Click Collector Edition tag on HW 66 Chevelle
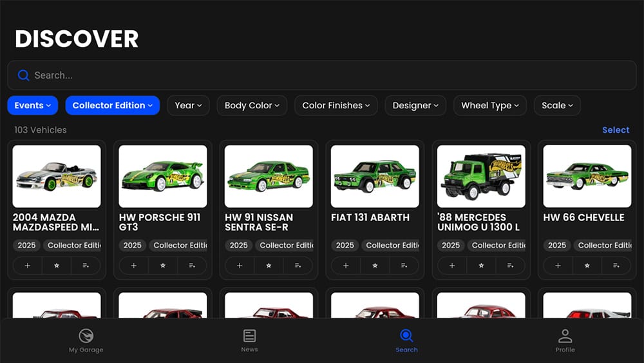Screen dimensions: 644x363 click(603, 246)
